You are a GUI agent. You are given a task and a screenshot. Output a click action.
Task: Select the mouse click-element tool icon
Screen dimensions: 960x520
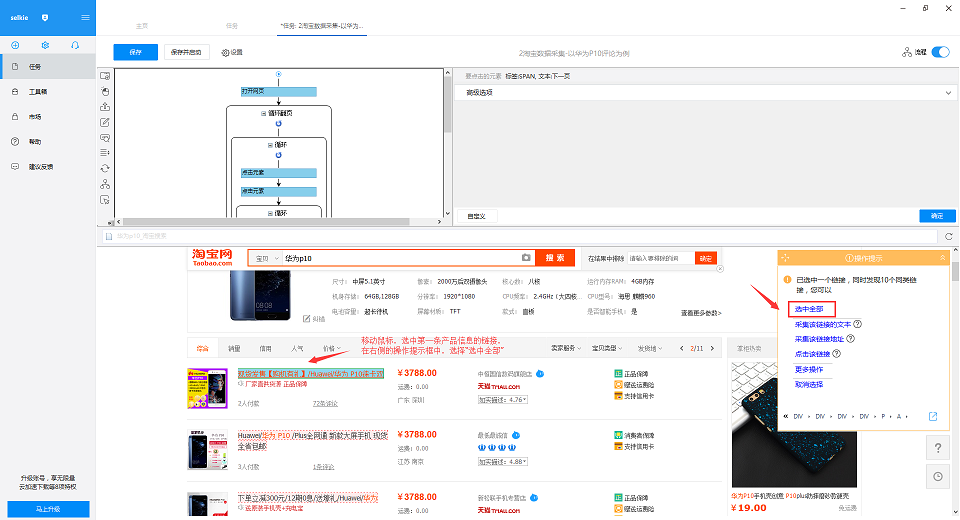point(105,91)
